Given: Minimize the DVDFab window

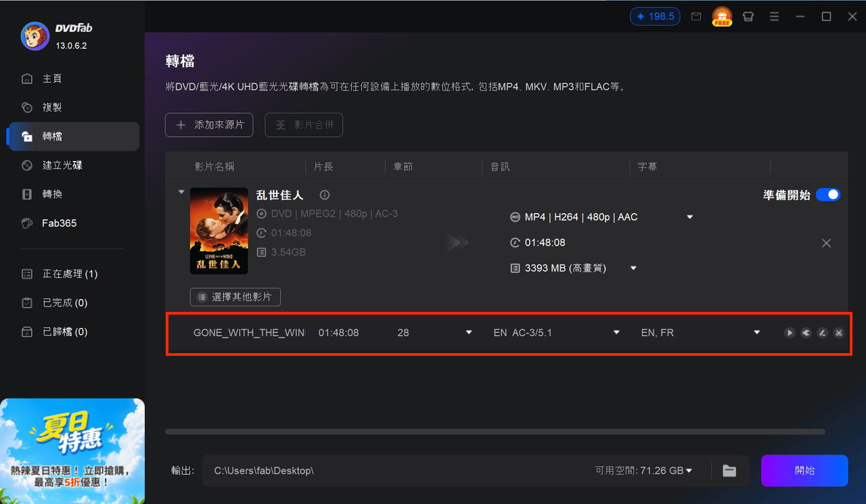Looking at the screenshot, I should [x=800, y=16].
